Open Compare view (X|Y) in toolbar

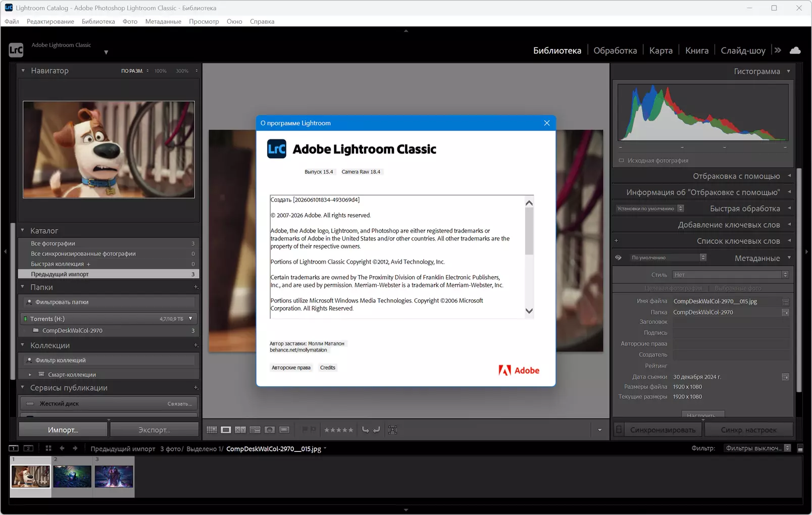(240, 430)
